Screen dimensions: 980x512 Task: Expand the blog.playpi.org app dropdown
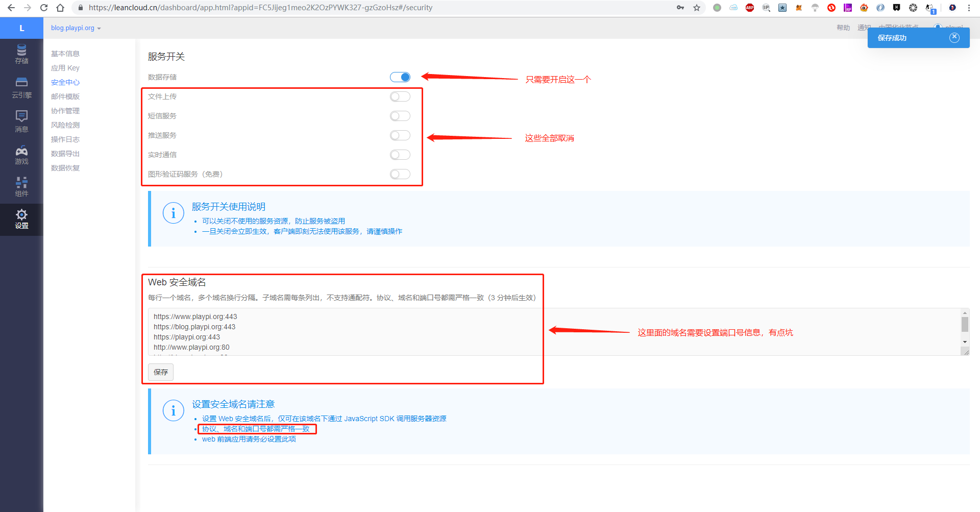[76, 28]
